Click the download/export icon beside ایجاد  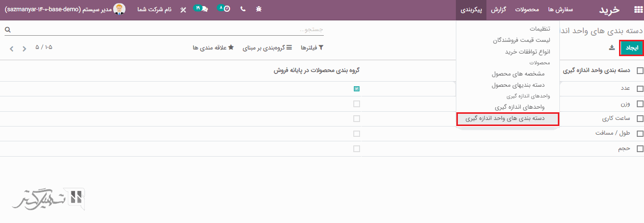point(612,48)
